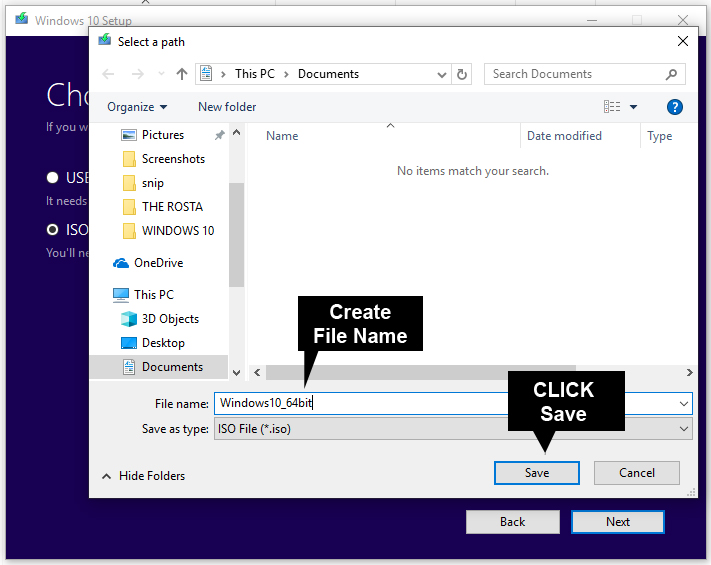
Task: Sort by Type column header
Action: point(659,136)
